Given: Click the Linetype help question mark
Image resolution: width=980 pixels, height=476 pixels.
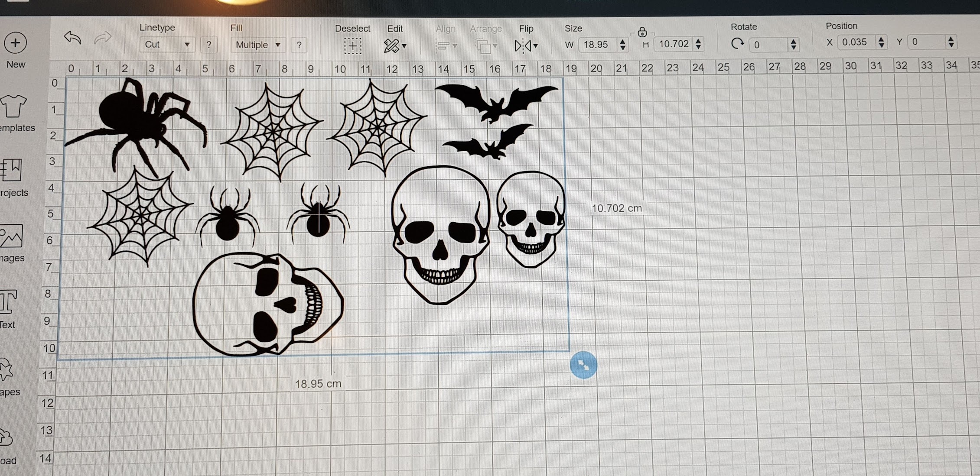Looking at the screenshot, I should 209,45.
